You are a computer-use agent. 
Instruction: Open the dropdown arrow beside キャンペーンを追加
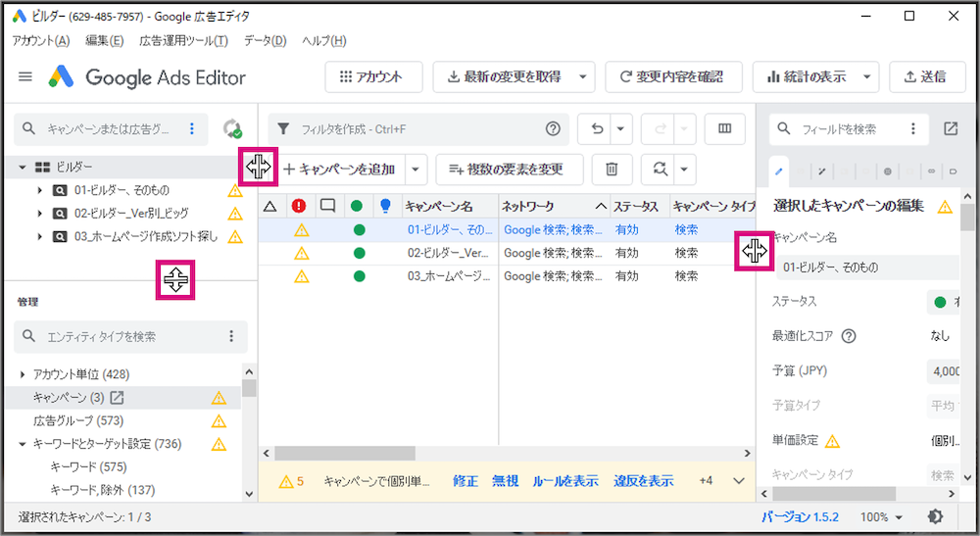click(416, 170)
